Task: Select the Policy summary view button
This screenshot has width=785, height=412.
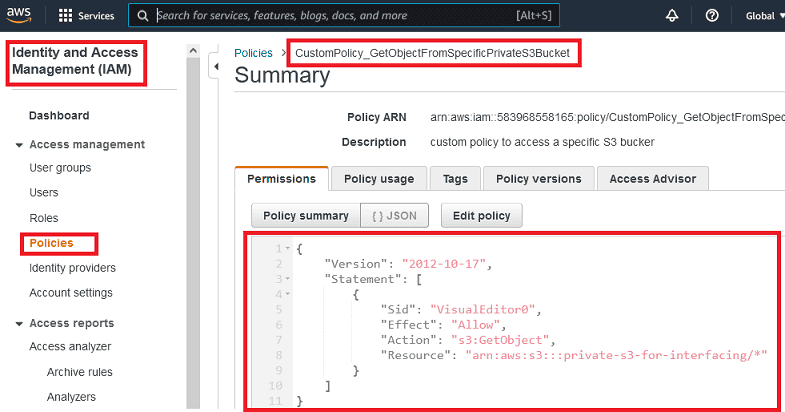Action: coord(305,215)
